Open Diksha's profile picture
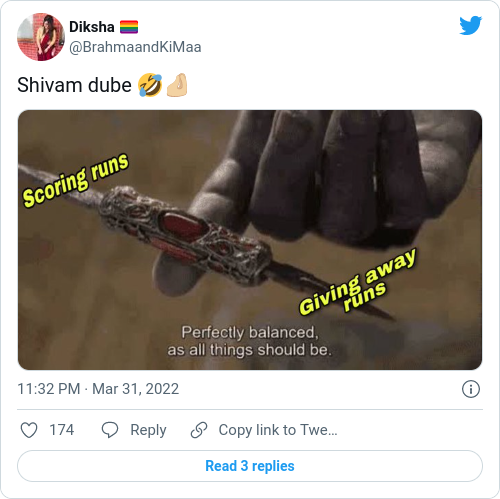500x499 pixels. pyautogui.click(x=41, y=37)
